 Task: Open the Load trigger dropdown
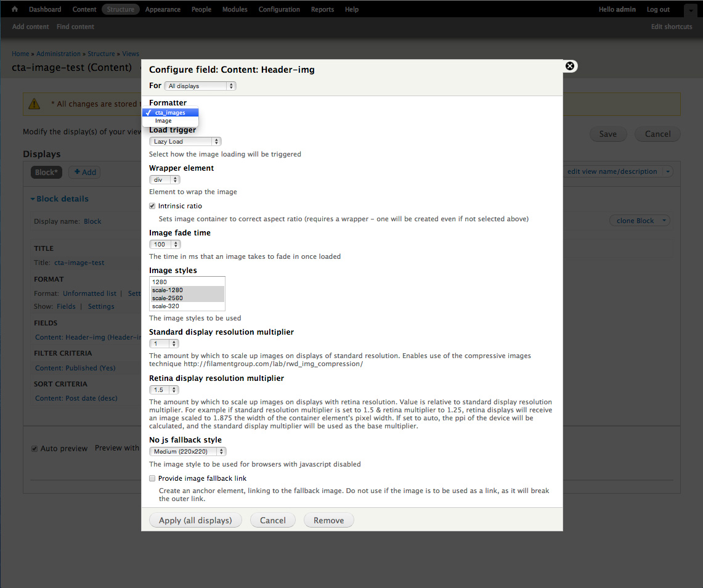point(185,142)
